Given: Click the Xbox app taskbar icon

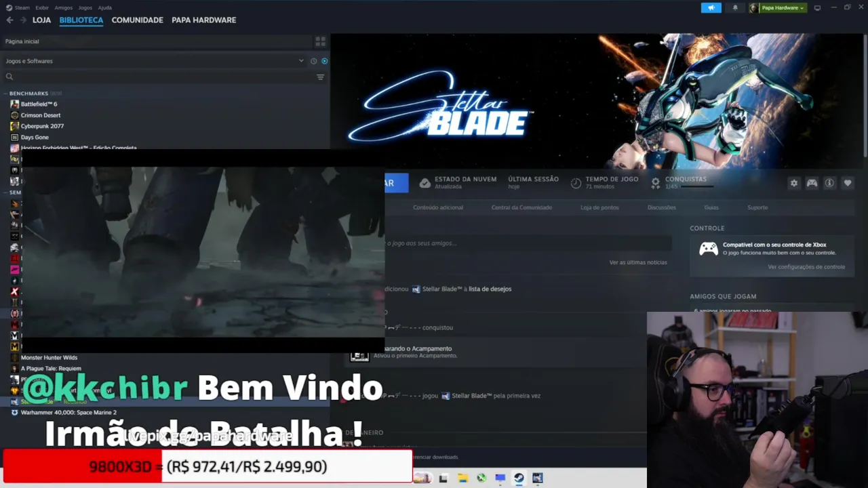Looking at the screenshot, I should click(x=481, y=478).
